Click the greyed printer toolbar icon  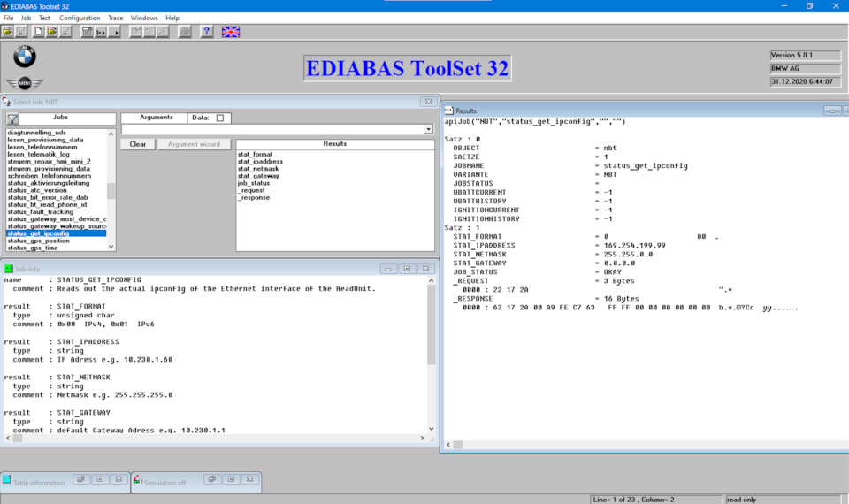[185, 32]
